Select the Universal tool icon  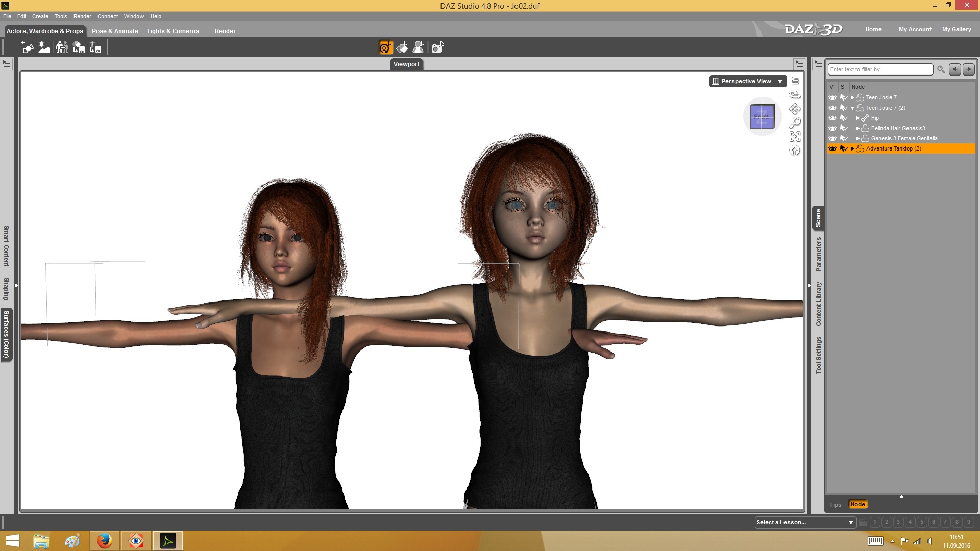(385, 47)
